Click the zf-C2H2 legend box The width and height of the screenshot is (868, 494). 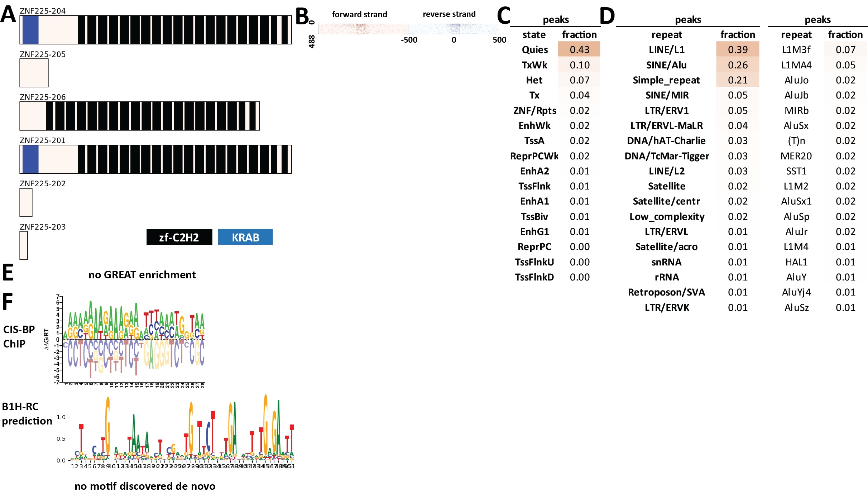(179, 237)
